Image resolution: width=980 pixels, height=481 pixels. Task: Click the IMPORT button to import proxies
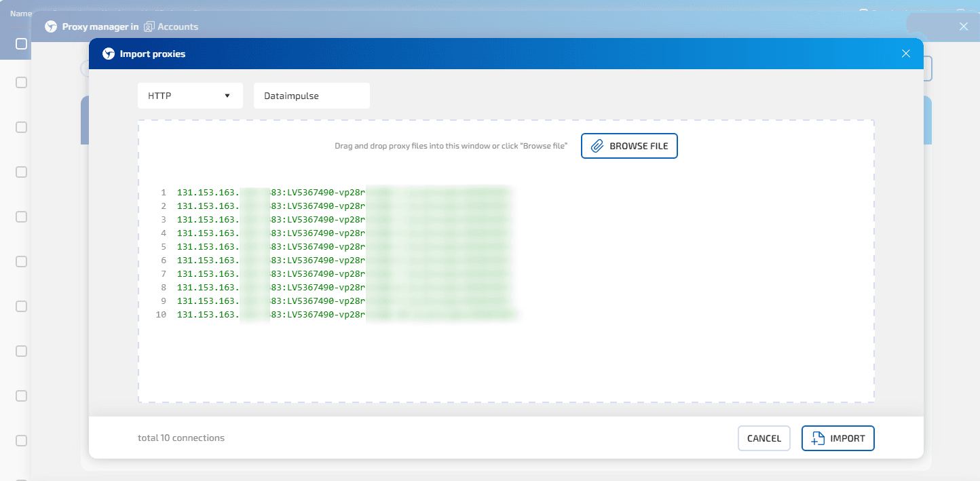click(x=838, y=438)
